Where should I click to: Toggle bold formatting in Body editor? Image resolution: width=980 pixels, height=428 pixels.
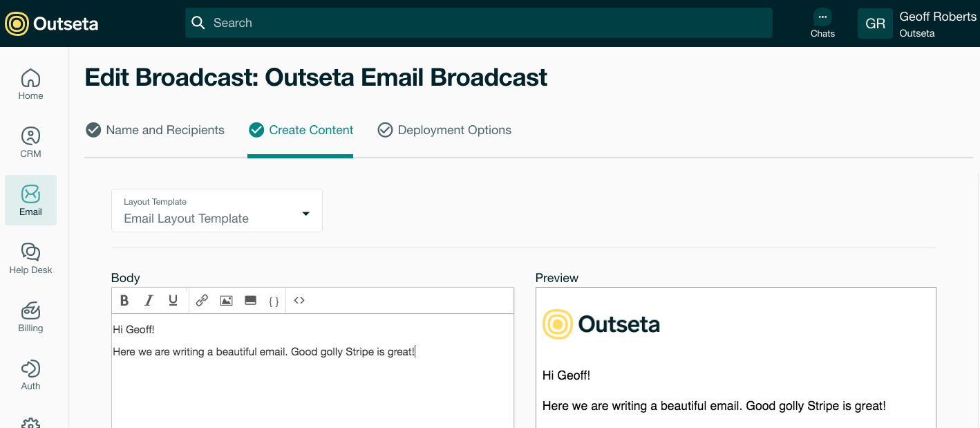coord(124,301)
